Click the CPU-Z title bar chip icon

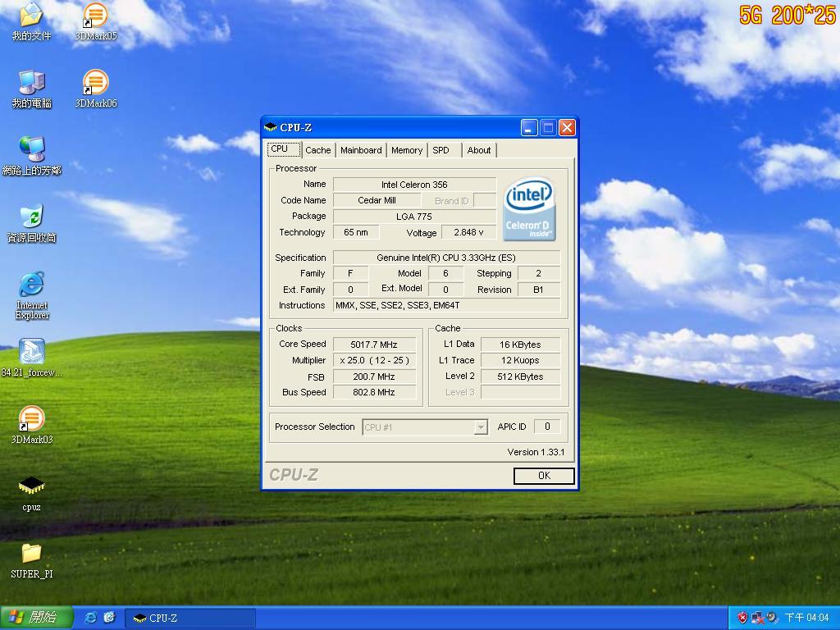tap(271, 127)
